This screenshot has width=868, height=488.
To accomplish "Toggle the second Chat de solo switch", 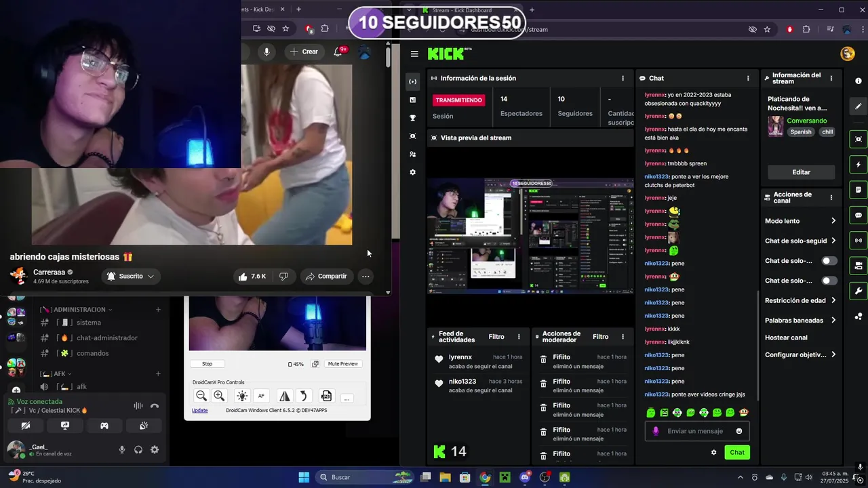I will [x=829, y=281].
